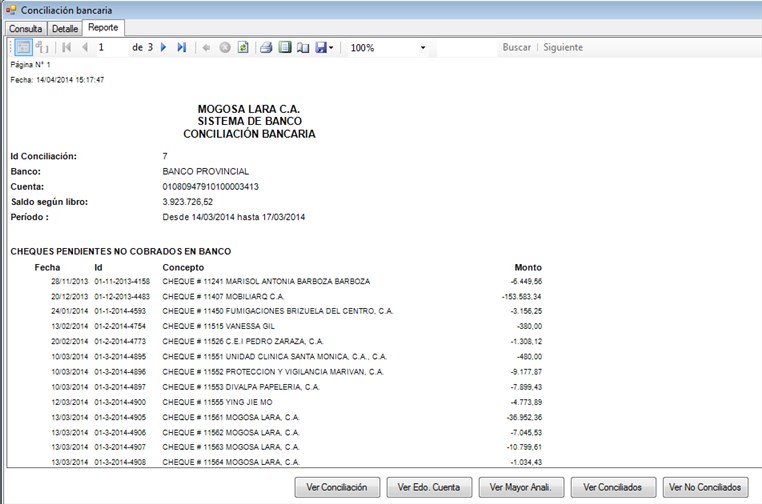Switch to print layout view
Screen dimensions: 762x504
(285, 48)
